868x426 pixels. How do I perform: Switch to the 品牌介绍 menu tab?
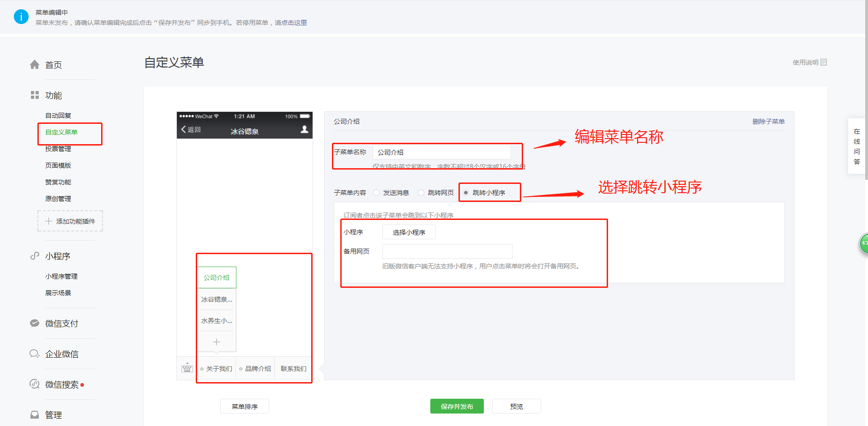pyautogui.click(x=255, y=368)
